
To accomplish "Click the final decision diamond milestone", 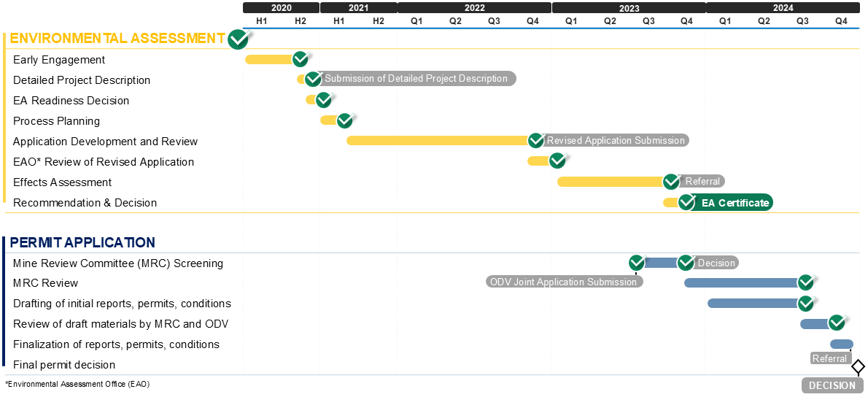I will (x=858, y=366).
